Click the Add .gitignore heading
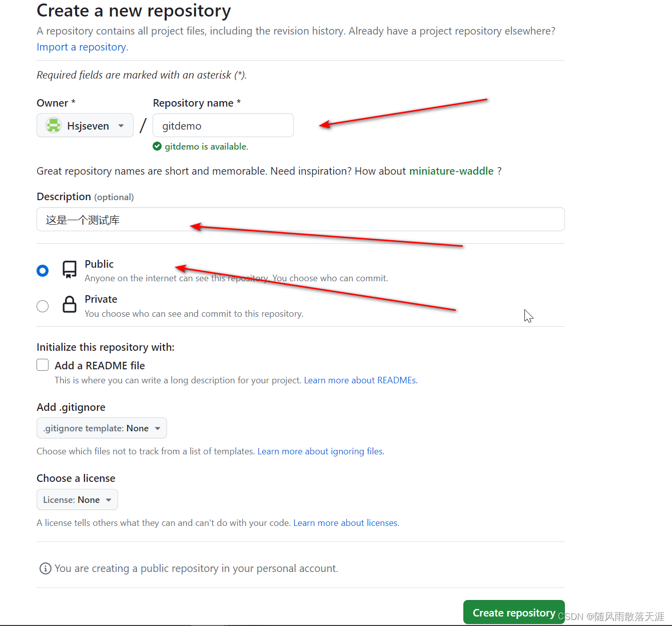 click(71, 407)
